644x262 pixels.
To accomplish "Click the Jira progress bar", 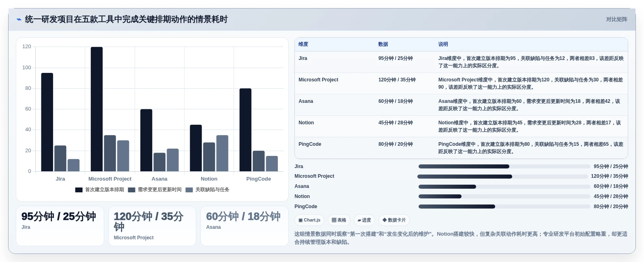I will [504, 166].
